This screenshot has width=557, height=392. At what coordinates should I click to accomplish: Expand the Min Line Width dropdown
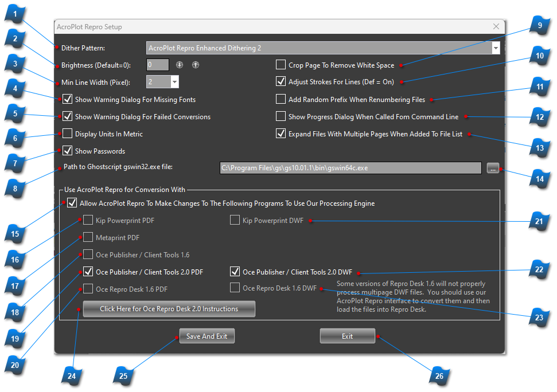coord(174,82)
